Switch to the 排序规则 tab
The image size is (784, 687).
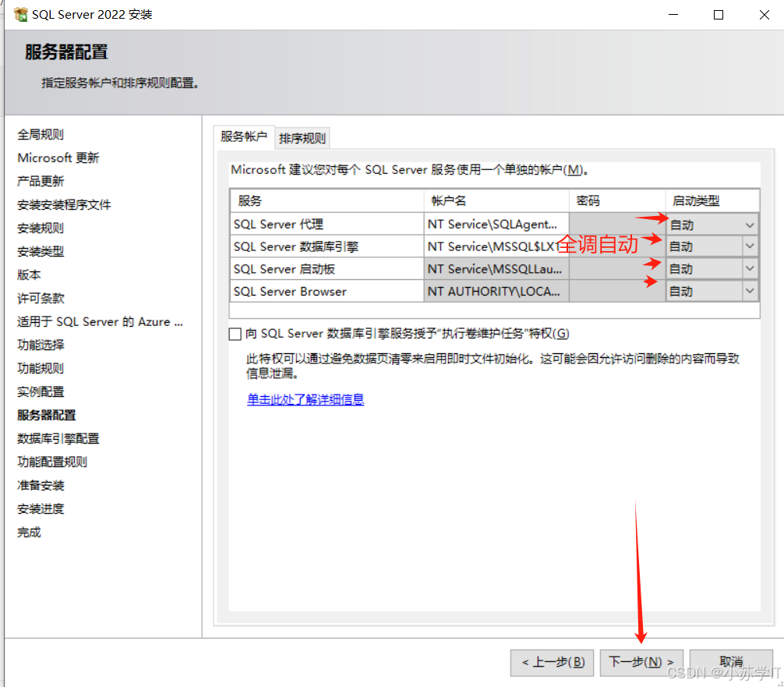(302, 138)
